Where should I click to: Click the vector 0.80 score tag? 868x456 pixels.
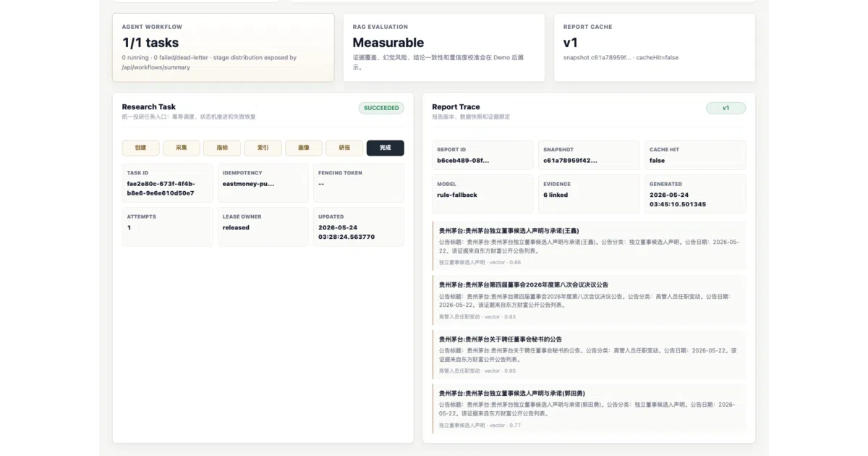(x=500, y=371)
